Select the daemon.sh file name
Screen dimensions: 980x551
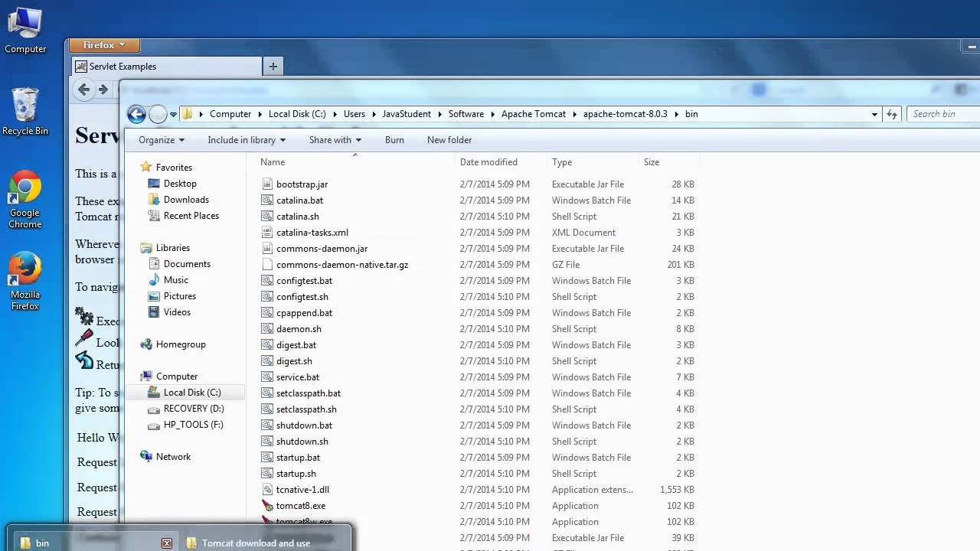pyautogui.click(x=299, y=329)
